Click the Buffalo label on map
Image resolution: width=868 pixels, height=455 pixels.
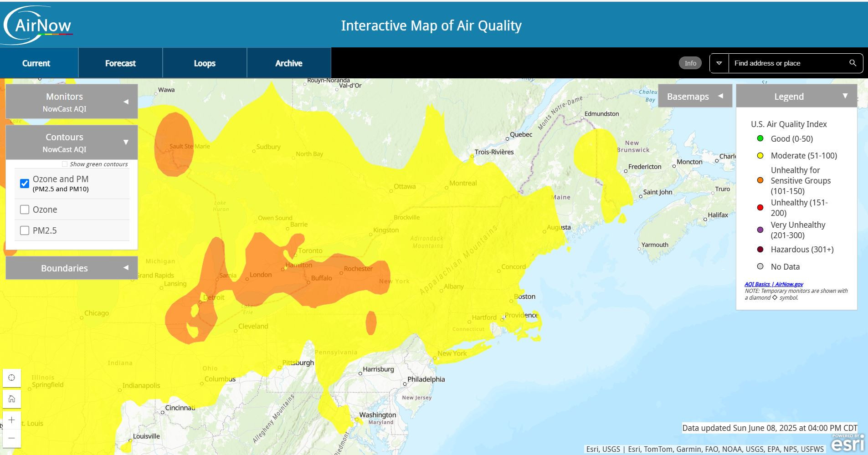tap(321, 278)
